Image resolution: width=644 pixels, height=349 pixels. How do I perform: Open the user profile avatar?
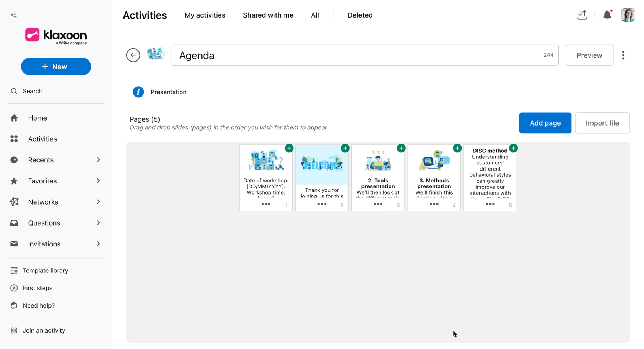pos(628,15)
